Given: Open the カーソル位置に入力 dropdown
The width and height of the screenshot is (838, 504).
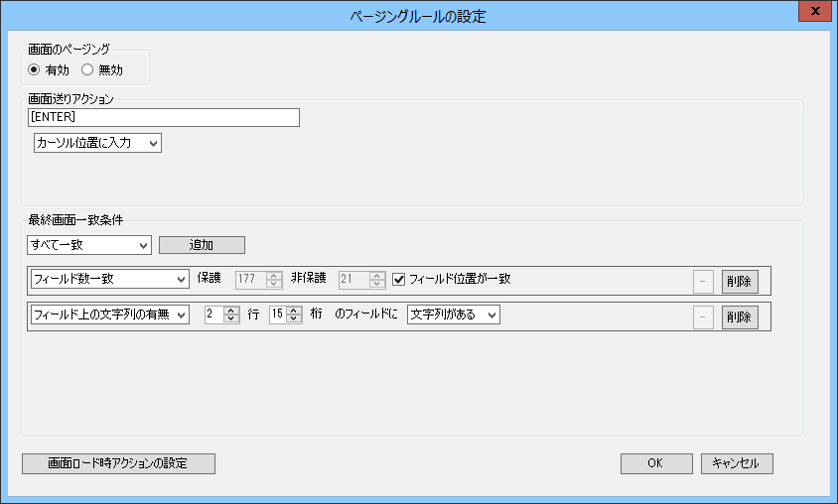Looking at the screenshot, I should pos(98,143).
